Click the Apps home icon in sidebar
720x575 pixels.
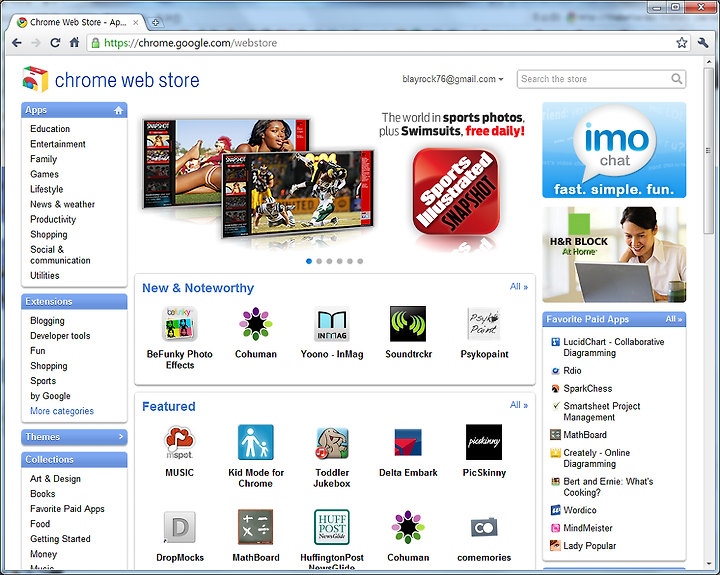click(118, 110)
